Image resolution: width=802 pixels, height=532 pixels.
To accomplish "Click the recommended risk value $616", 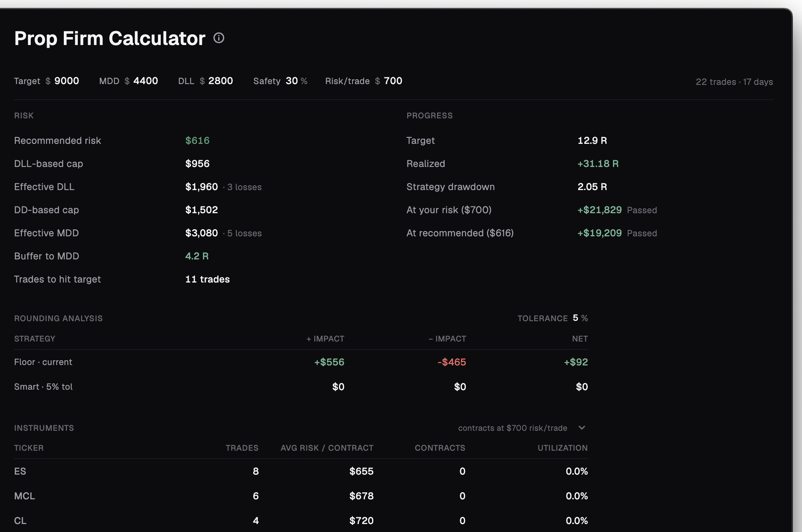I will coord(197,141).
